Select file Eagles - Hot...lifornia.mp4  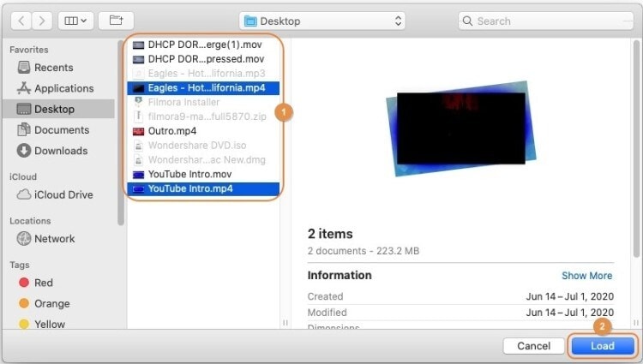click(x=203, y=87)
